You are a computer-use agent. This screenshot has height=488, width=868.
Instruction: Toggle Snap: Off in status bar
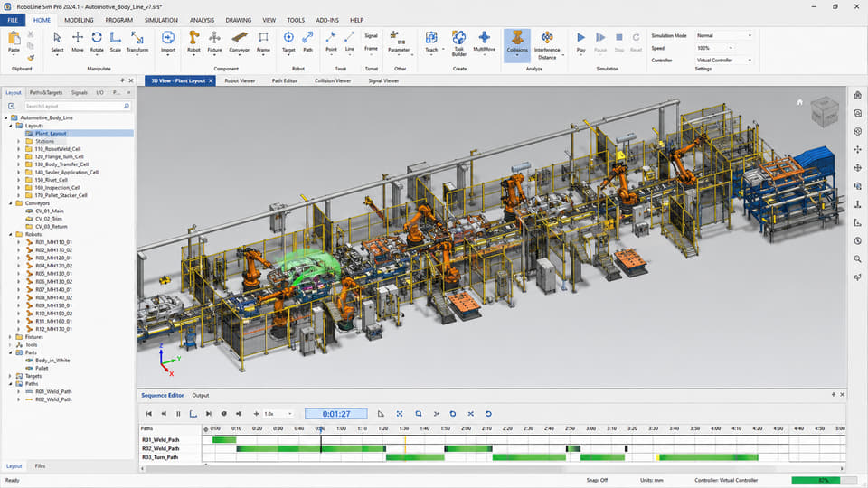coord(597,480)
